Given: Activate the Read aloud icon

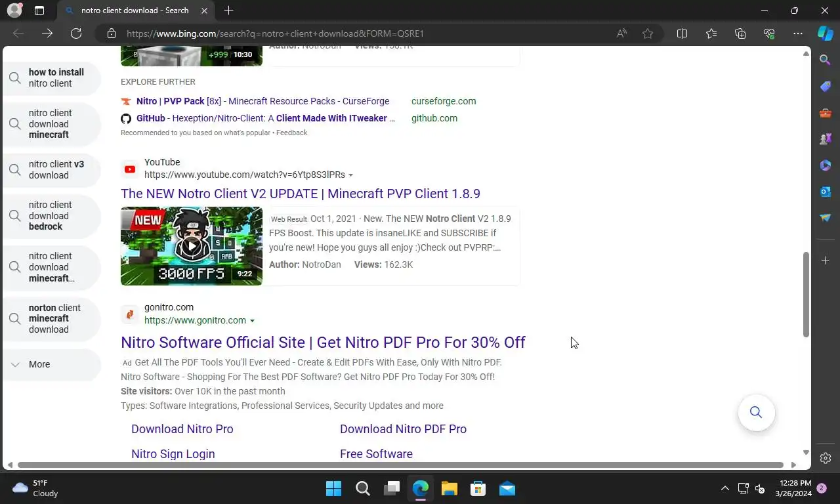Looking at the screenshot, I should click(x=621, y=33).
